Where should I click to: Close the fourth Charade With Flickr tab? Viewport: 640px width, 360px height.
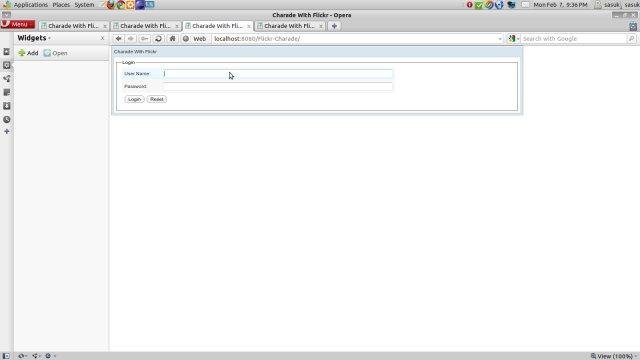pyautogui.click(x=321, y=26)
